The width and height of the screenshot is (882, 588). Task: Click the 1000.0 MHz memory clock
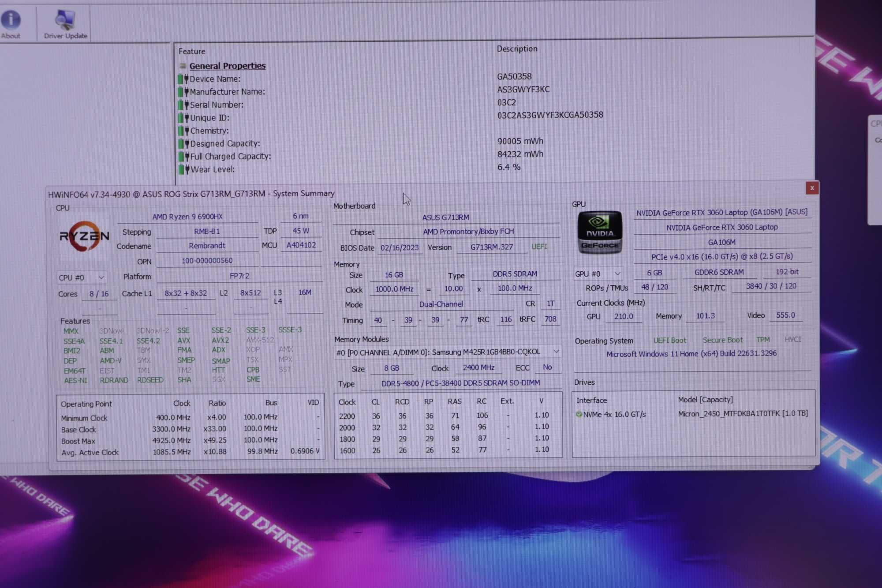(x=394, y=289)
